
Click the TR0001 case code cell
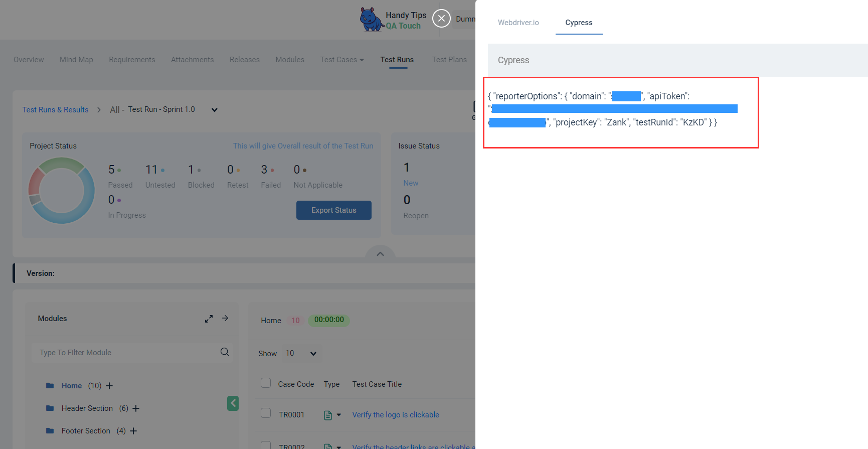[291, 415]
